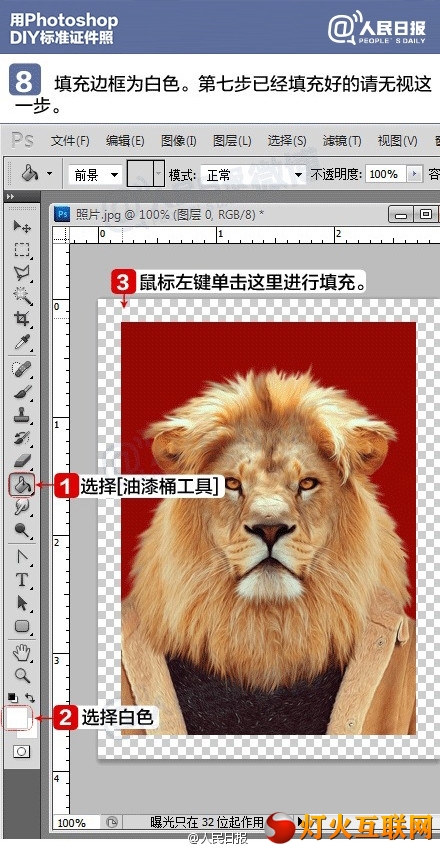Select the Move tool
The height and width of the screenshot is (852, 440).
(x=22, y=226)
